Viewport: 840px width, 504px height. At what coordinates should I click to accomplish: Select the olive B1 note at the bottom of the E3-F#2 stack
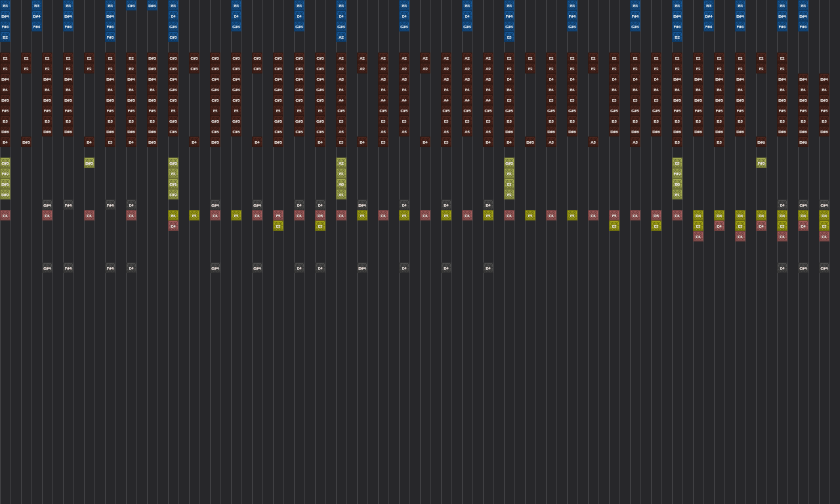[677, 195]
